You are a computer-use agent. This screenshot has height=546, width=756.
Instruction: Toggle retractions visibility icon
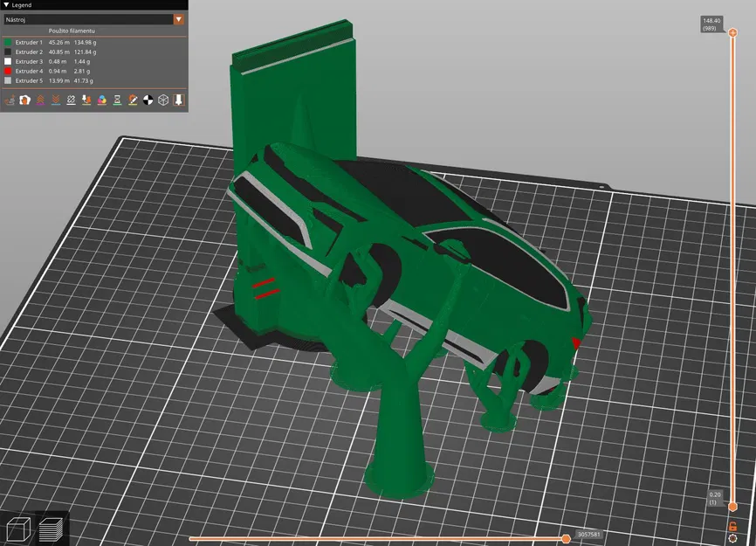(40, 100)
